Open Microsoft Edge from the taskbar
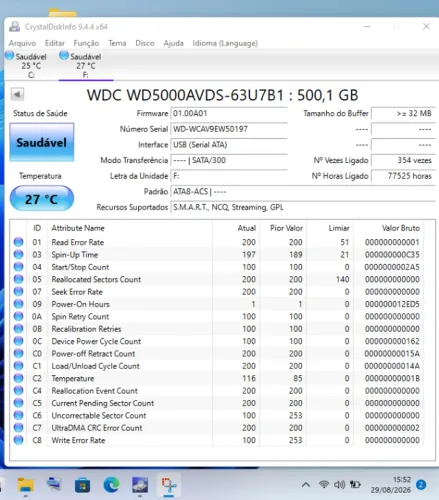This screenshot has width=439, height=500. click(x=111, y=485)
